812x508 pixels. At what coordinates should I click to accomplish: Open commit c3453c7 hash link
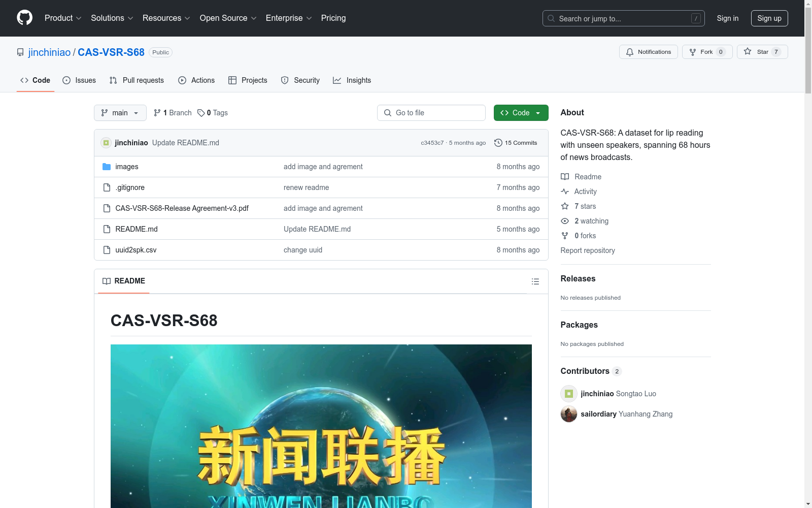click(x=432, y=143)
